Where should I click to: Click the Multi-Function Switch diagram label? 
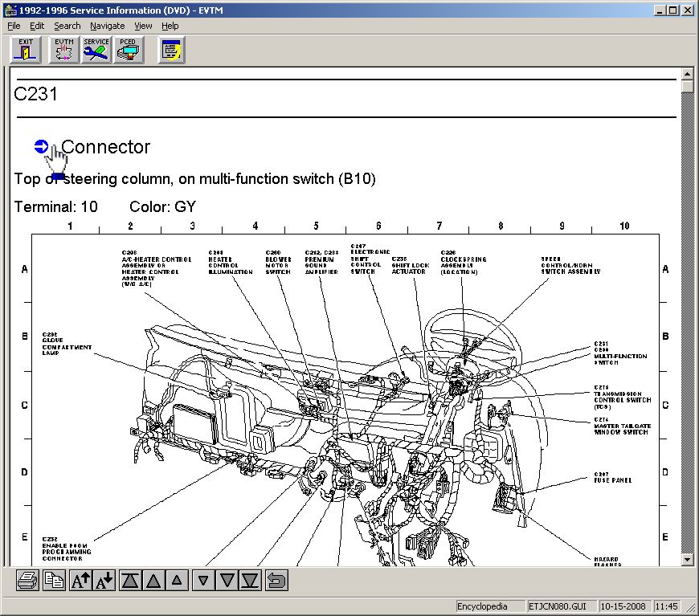pyautogui.click(x=620, y=353)
